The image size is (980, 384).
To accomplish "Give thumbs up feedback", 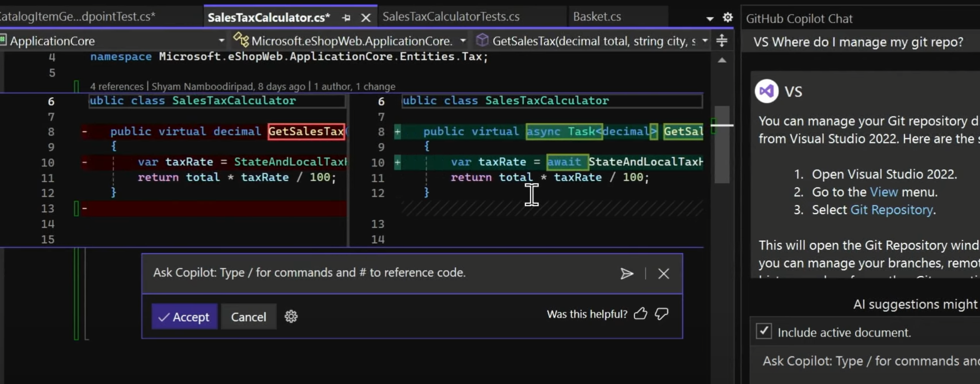I will click(x=640, y=314).
